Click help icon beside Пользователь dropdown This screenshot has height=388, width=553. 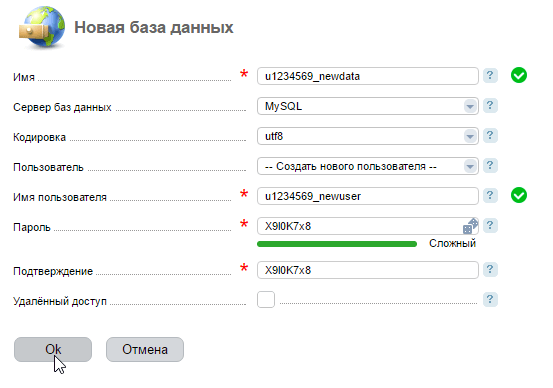tap(490, 165)
